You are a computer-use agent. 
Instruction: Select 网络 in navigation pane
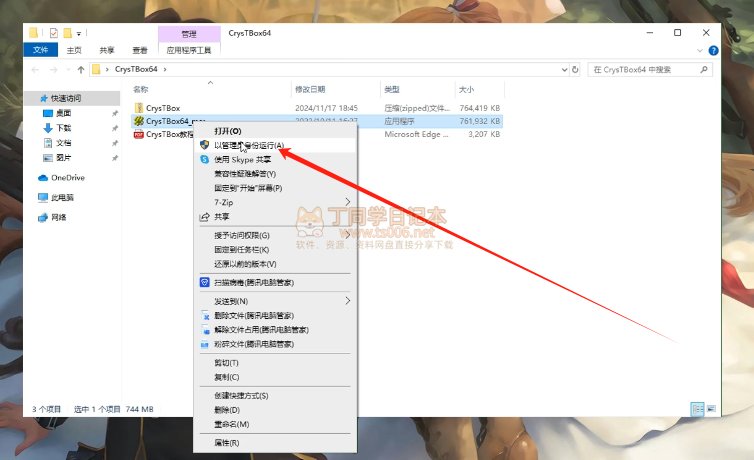[x=59, y=217]
